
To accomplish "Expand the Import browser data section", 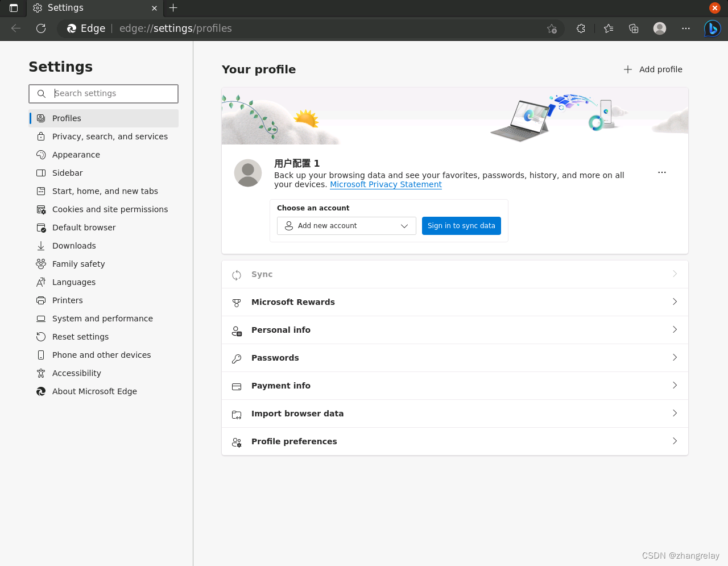I will 675,413.
